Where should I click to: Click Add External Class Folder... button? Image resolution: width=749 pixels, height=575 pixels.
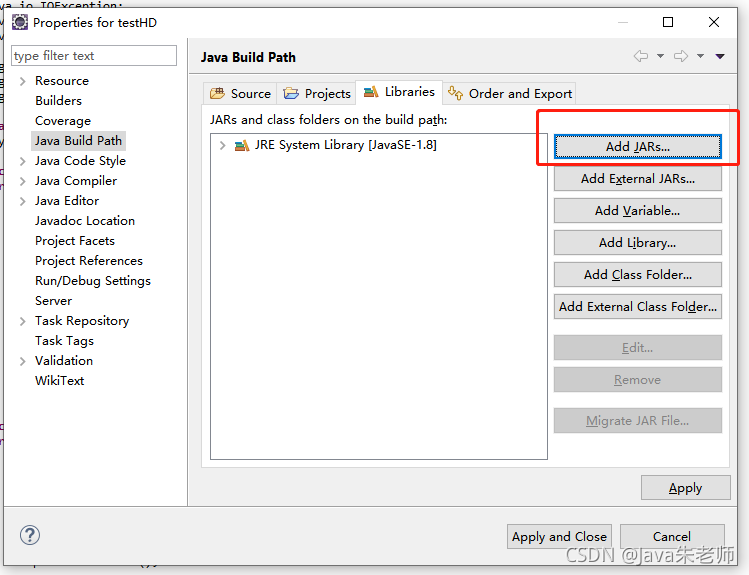pyautogui.click(x=637, y=307)
